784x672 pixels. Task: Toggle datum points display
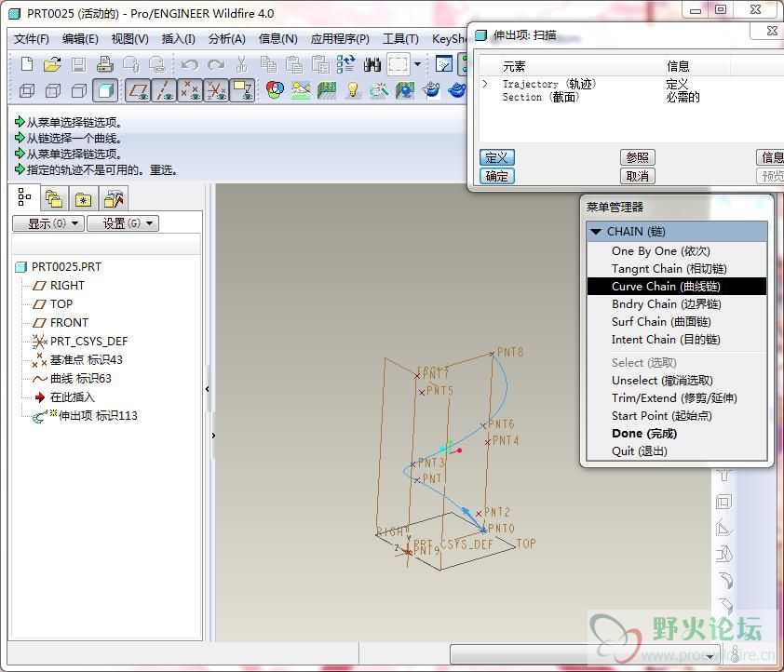(x=190, y=90)
